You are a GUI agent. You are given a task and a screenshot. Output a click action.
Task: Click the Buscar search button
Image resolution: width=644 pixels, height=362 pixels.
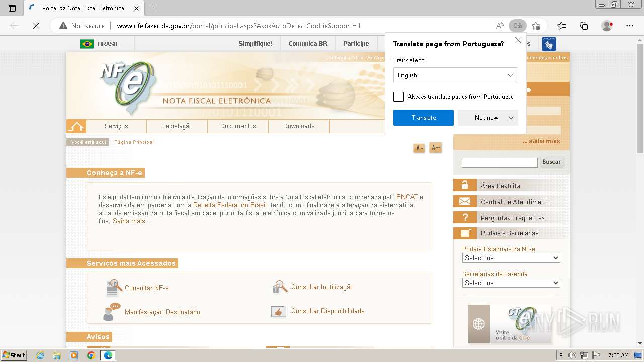(x=551, y=162)
